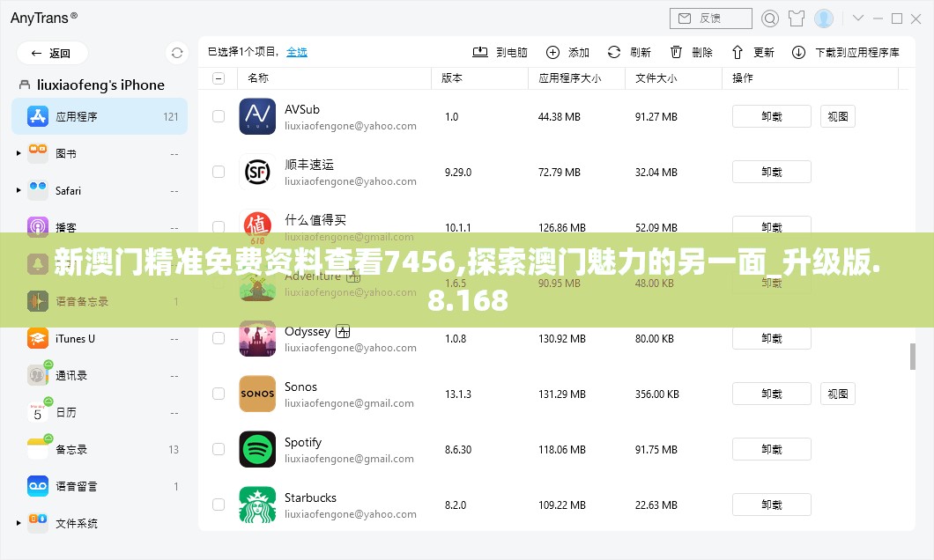Check the Odyssey row checkbox

(219, 338)
